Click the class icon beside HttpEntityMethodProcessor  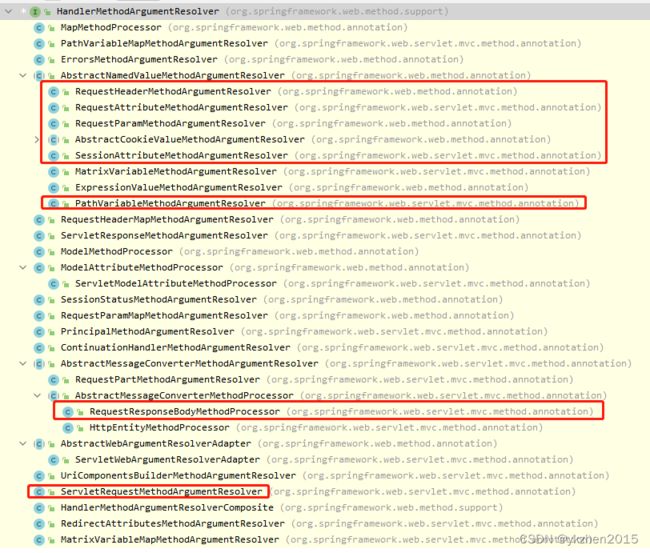68,428
